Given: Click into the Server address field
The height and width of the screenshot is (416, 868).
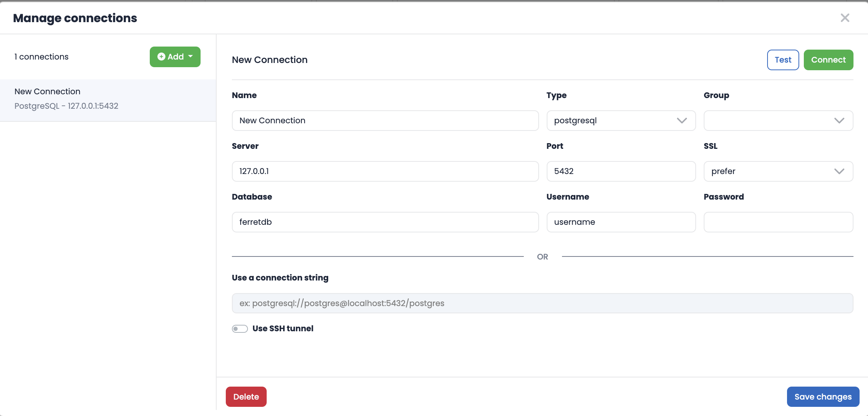Looking at the screenshot, I should tap(385, 171).
